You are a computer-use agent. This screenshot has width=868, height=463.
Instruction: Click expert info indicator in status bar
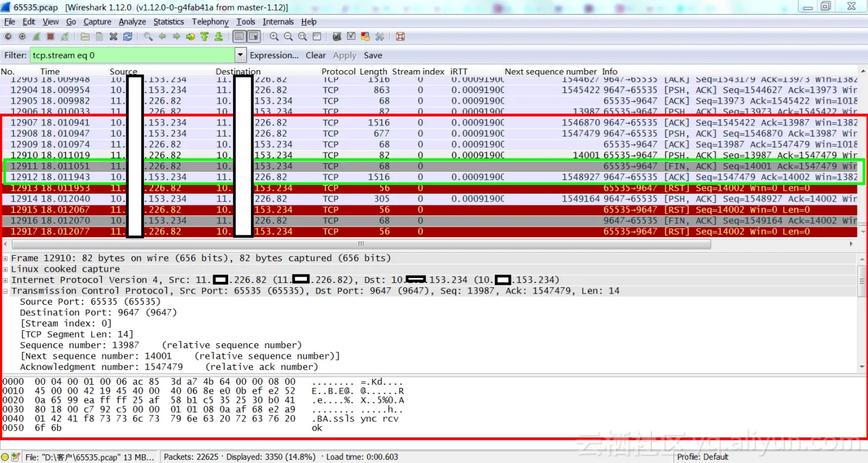(6, 457)
